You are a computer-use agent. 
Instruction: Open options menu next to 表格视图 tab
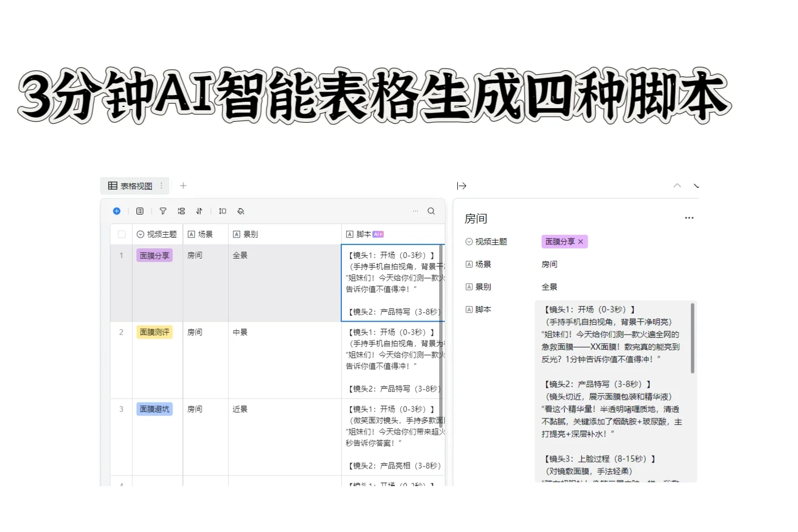[161, 186]
